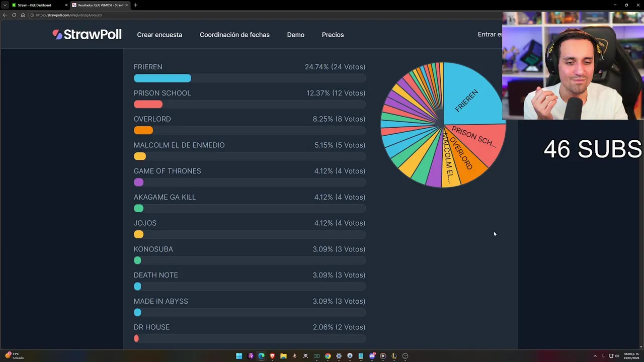Image resolution: width=644 pixels, height=362 pixels.
Task: Open Microsoft Edge from the taskbar
Action: point(261,356)
